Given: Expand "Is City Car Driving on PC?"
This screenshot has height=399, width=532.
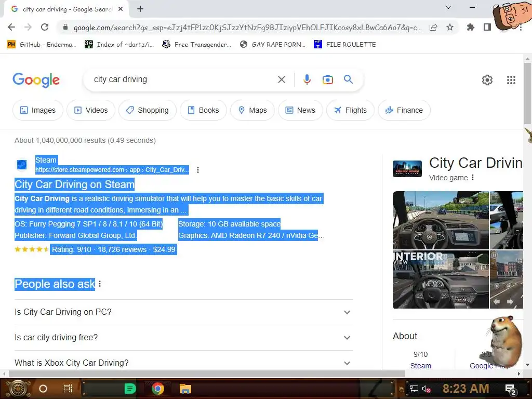Looking at the screenshot, I should (183, 312).
